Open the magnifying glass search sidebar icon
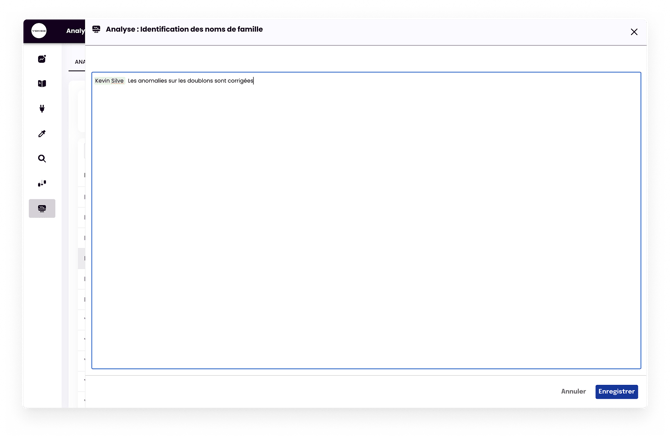The height and width of the screenshot is (436, 670). pos(42,159)
